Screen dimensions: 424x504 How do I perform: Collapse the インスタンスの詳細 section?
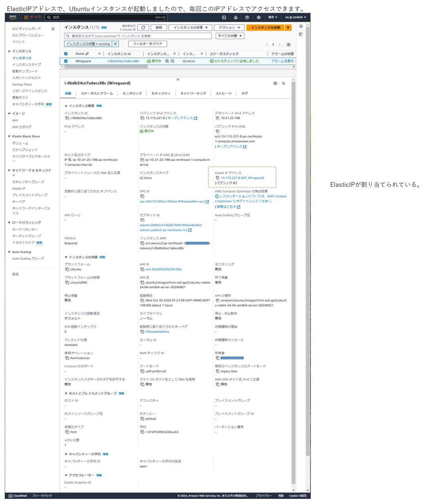click(66, 257)
